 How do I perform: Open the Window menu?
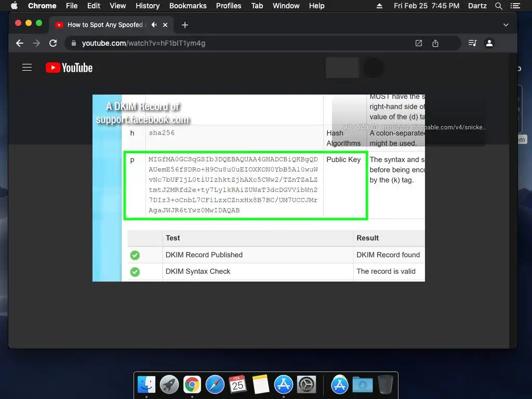coord(286,6)
